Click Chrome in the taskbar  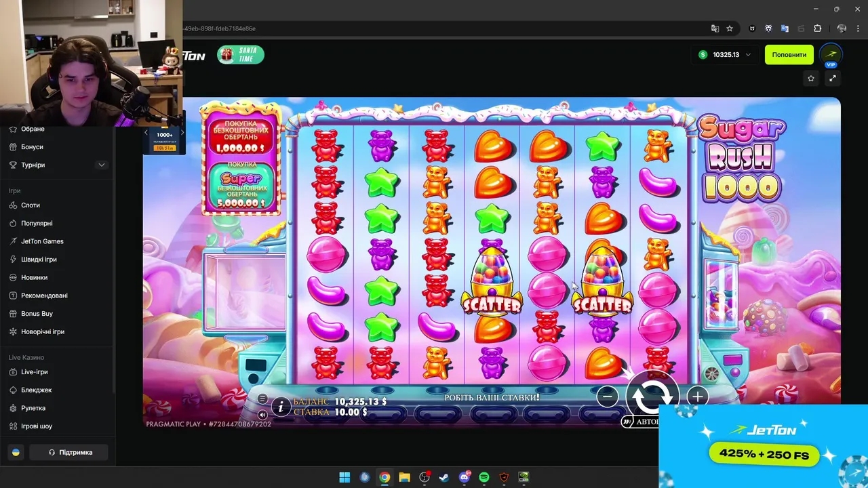(384, 477)
